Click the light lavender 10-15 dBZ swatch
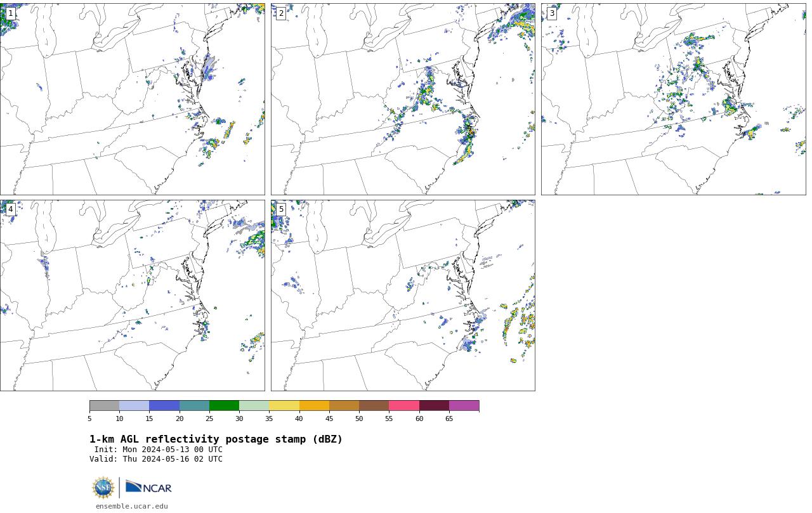Screen dimensions: 812x513 [x=134, y=406]
